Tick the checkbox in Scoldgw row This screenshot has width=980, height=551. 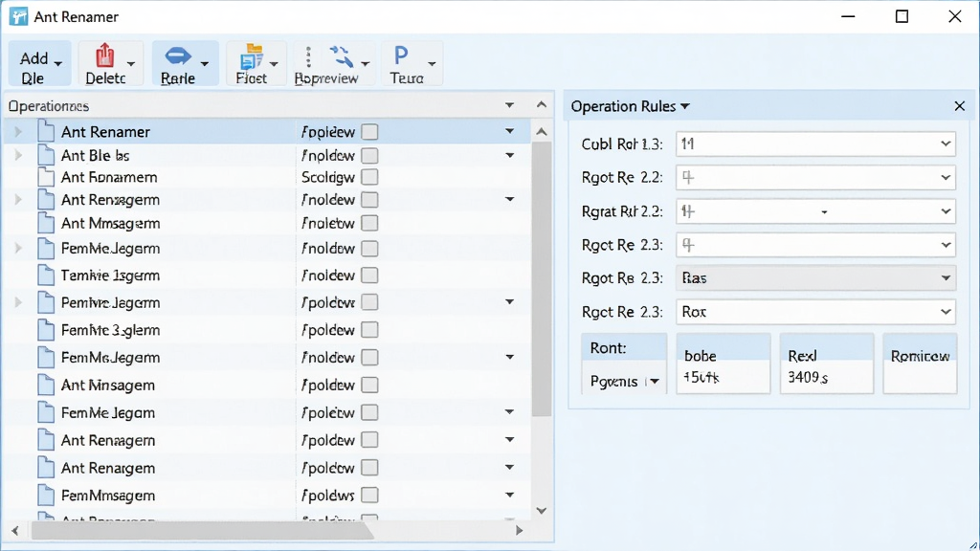369,177
